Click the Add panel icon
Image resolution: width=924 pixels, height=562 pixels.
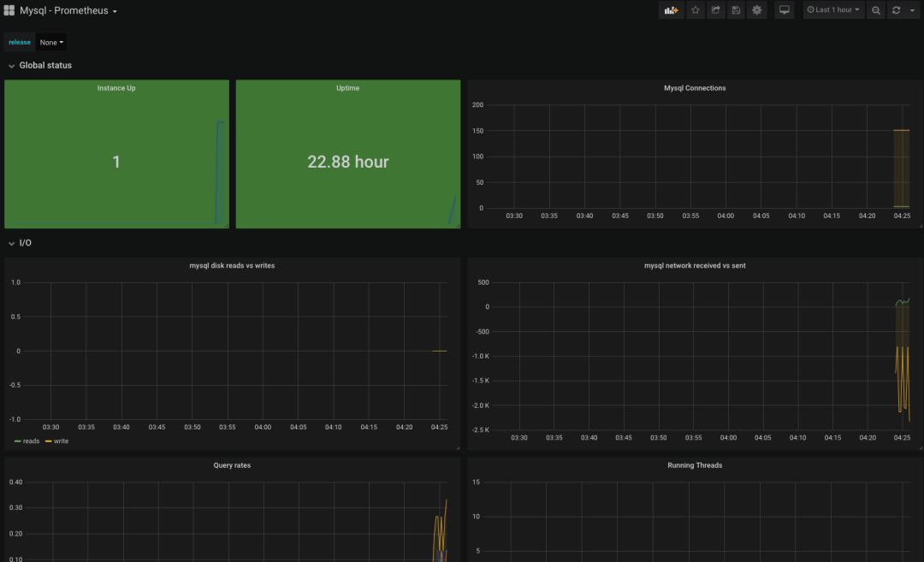point(671,10)
